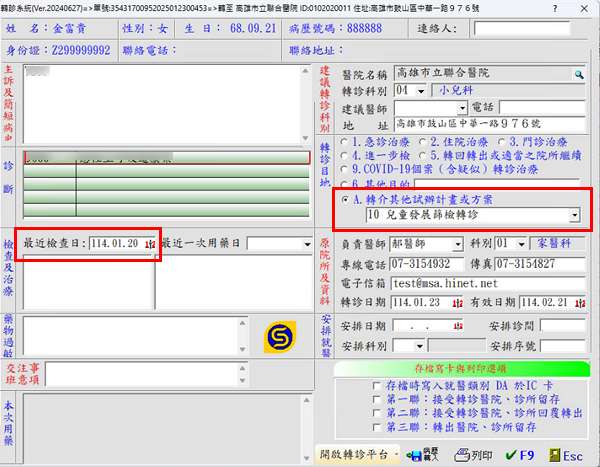Enable 存檔時寫入就醫類別 DA 於IC卡 checkbox
The image size is (600, 467).
[x=363, y=385]
